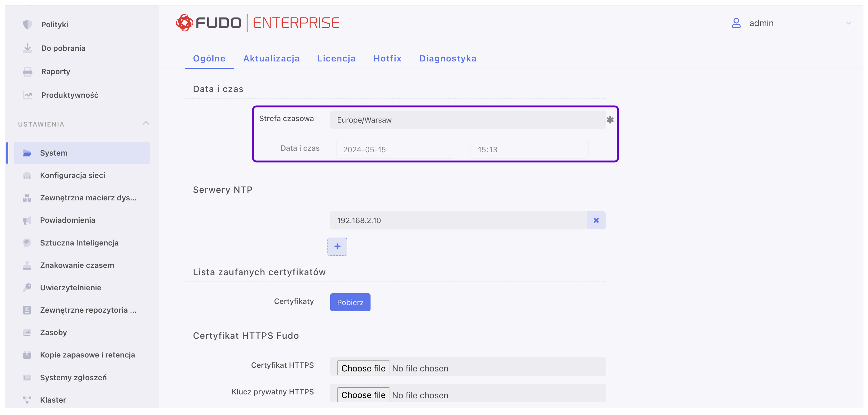
Task: Go to the Licencja tab
Action: click(x=336, y=58)
